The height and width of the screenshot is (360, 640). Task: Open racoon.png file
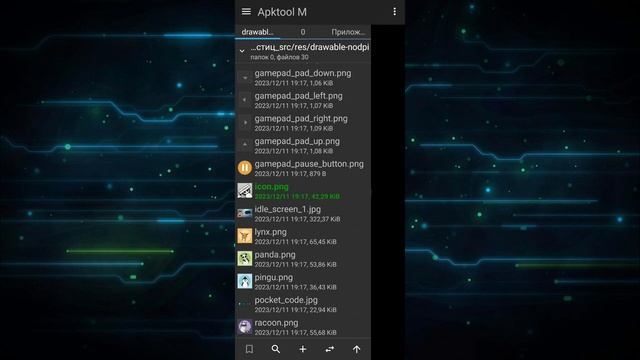tap(303, 327)
